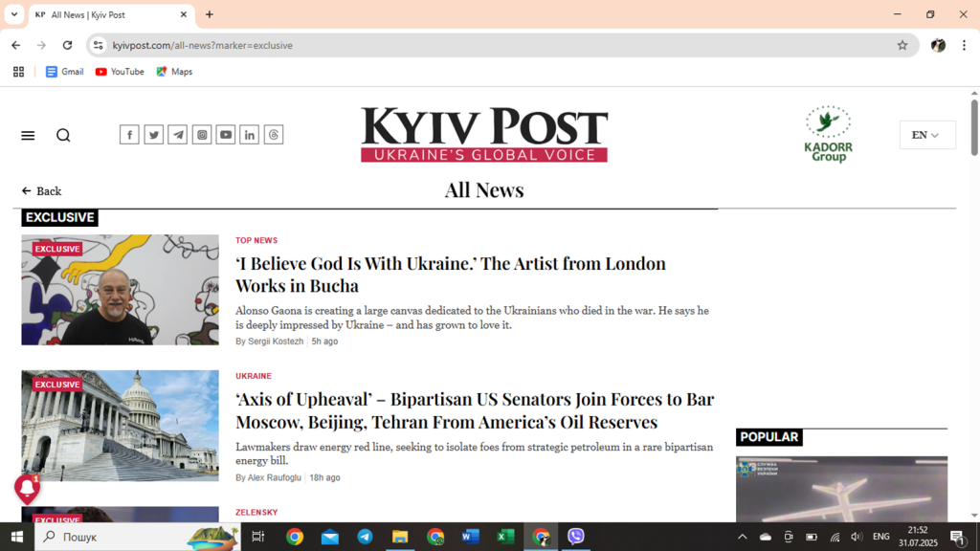
Task: Open the Maps bookmark
Action: (x=174, y=72)
